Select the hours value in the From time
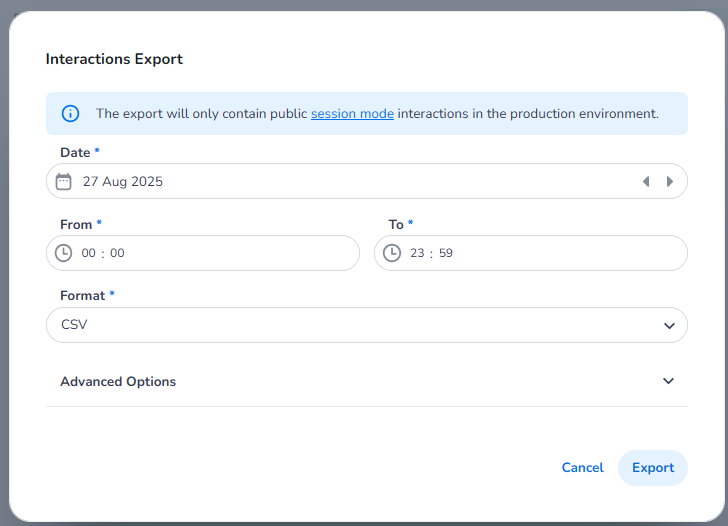Viewport: 728px width, 526px height. click(x=88, y=253)
